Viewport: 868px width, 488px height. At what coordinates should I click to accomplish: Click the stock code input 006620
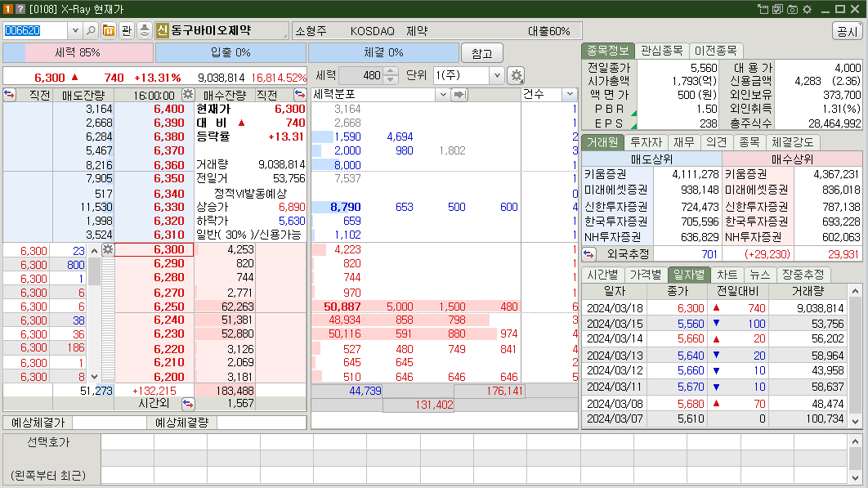(35, 30)
